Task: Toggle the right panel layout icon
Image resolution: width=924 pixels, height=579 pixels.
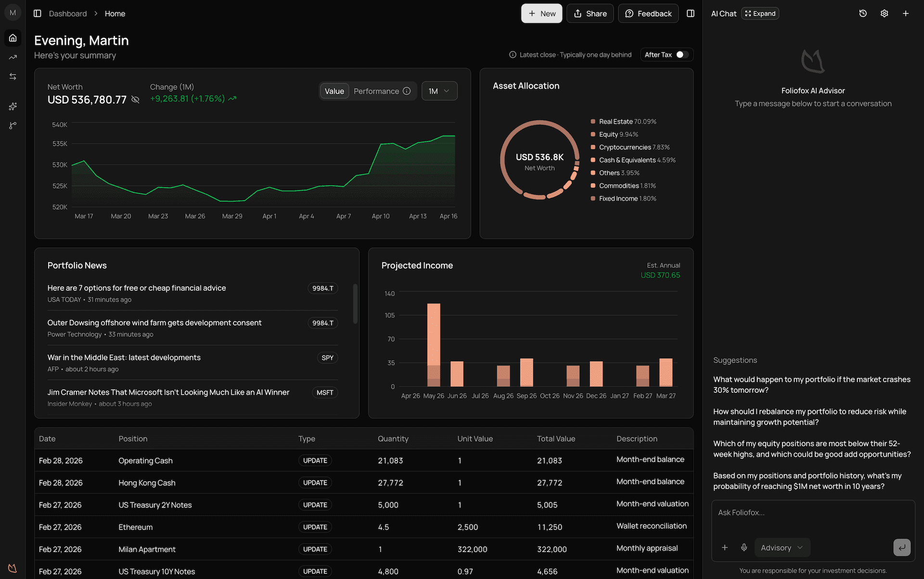Action: point(691,13)
